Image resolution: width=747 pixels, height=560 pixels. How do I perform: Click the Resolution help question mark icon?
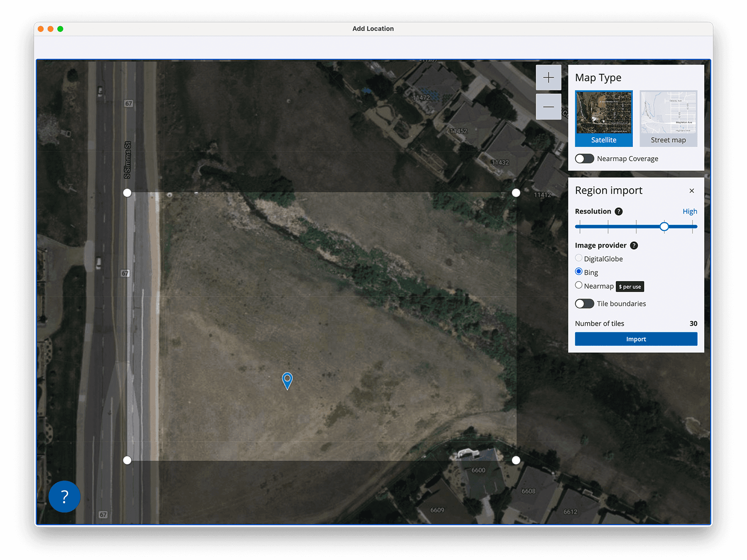point(618,212)
